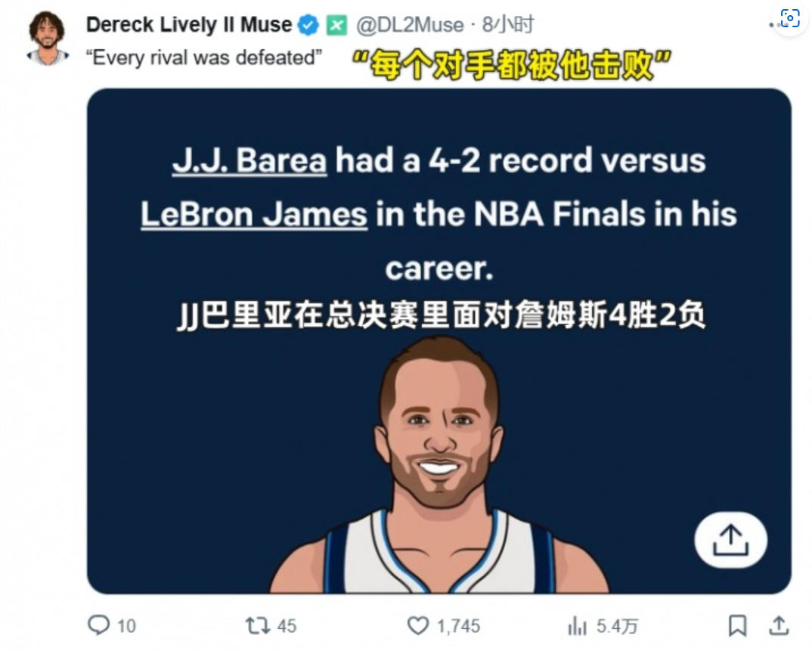Tap the white share button on image

(730, 540)
